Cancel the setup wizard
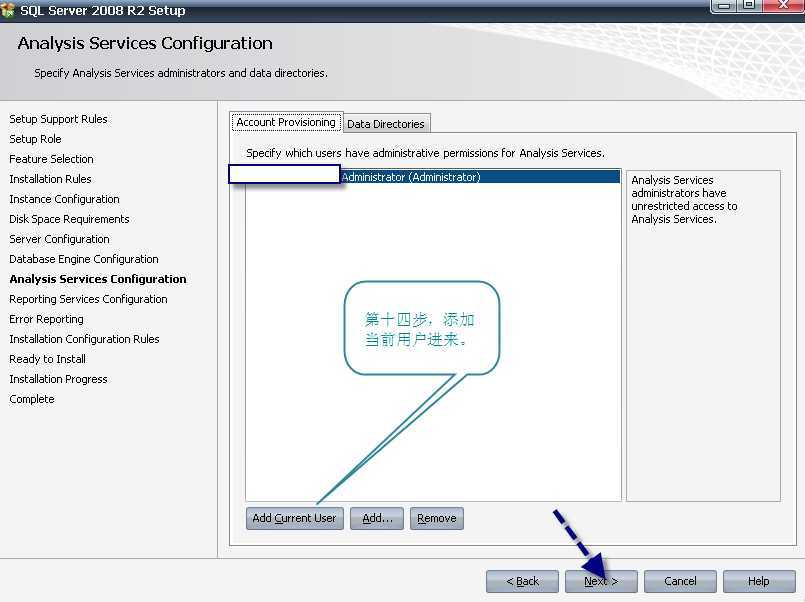The width and height of the screenshot is (805, 602). tap(680, 581)
